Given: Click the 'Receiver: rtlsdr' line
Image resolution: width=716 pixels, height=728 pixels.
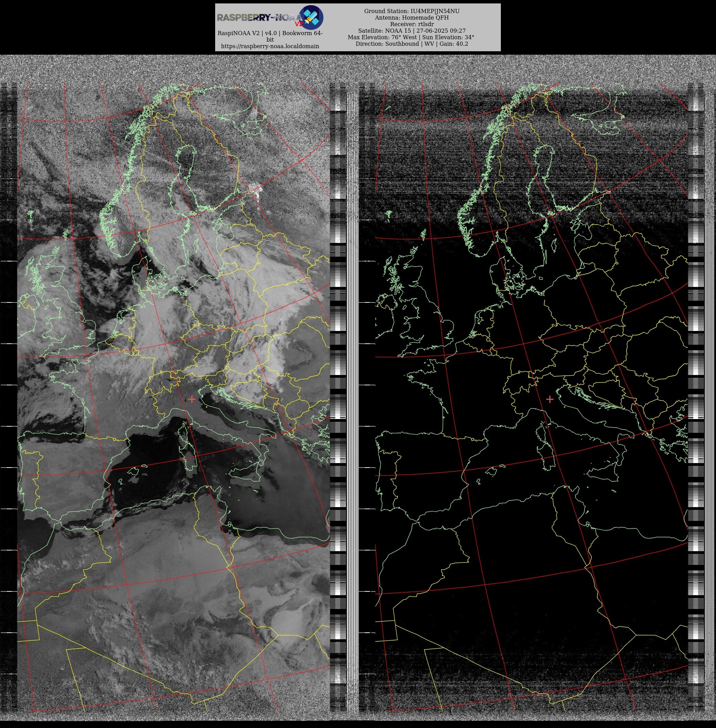Looking at the screenshot, I should pyautogui.click(x=412, y=24).
